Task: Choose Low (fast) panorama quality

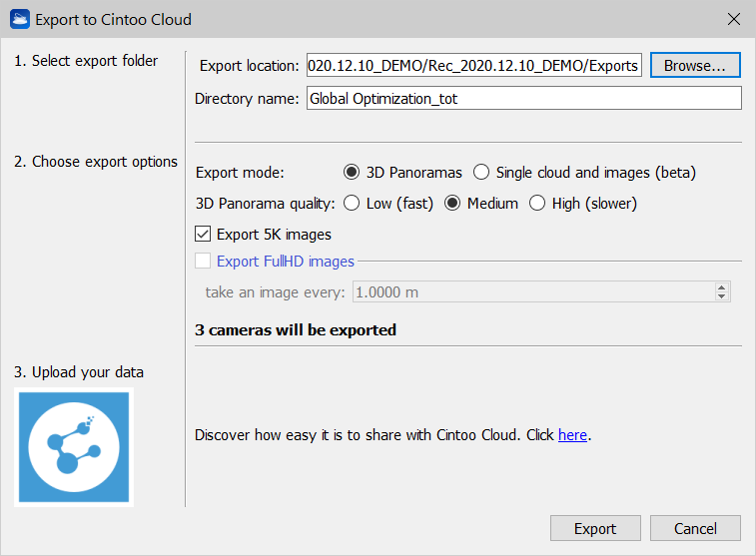Action: point(352,204)
